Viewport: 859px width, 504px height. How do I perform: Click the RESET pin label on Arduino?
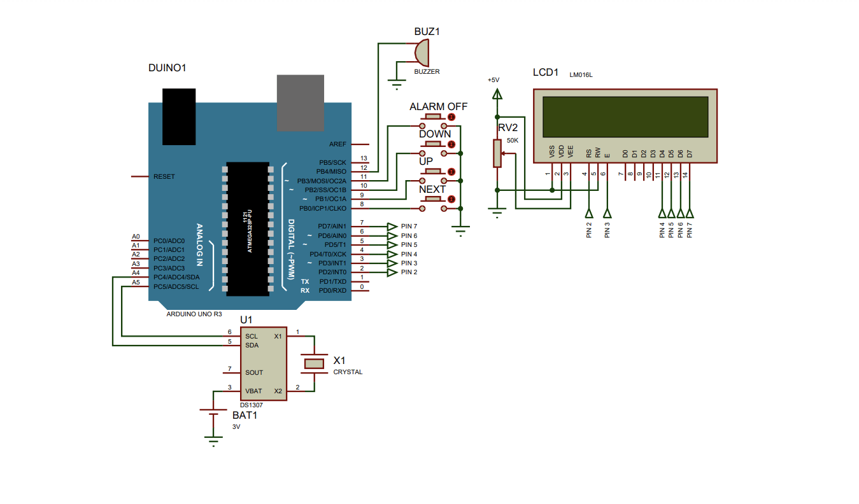pyautogui.click(x=164, y=176)
